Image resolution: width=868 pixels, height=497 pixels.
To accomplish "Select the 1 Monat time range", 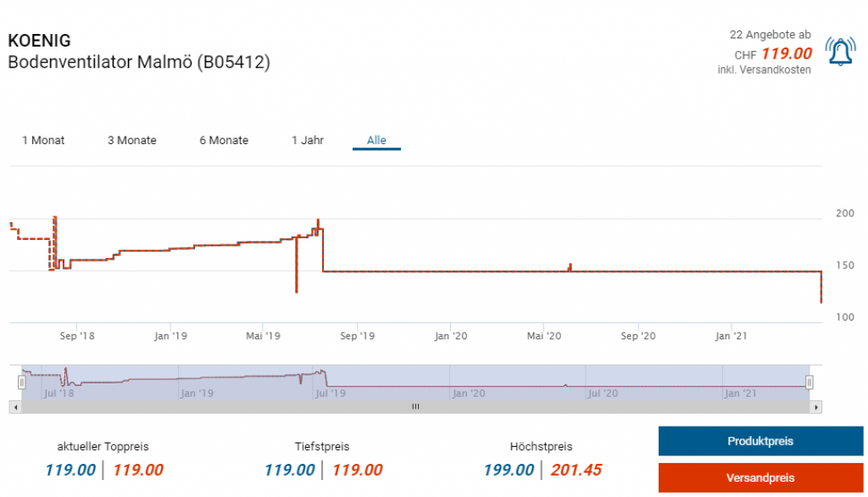I will pos(43,140).
